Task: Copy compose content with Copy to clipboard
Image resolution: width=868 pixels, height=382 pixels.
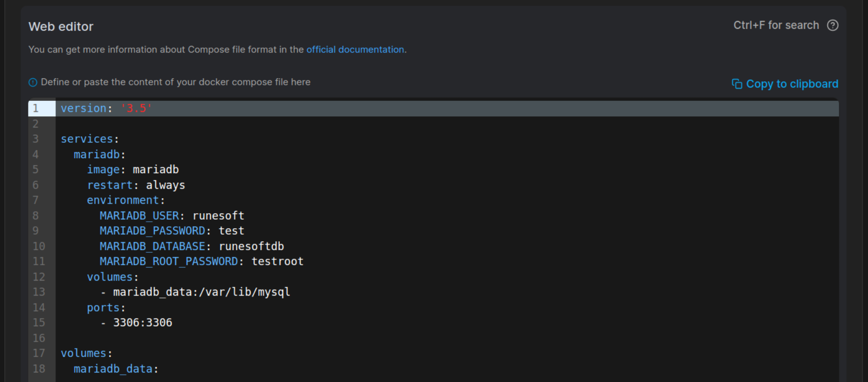Action: 785,84
